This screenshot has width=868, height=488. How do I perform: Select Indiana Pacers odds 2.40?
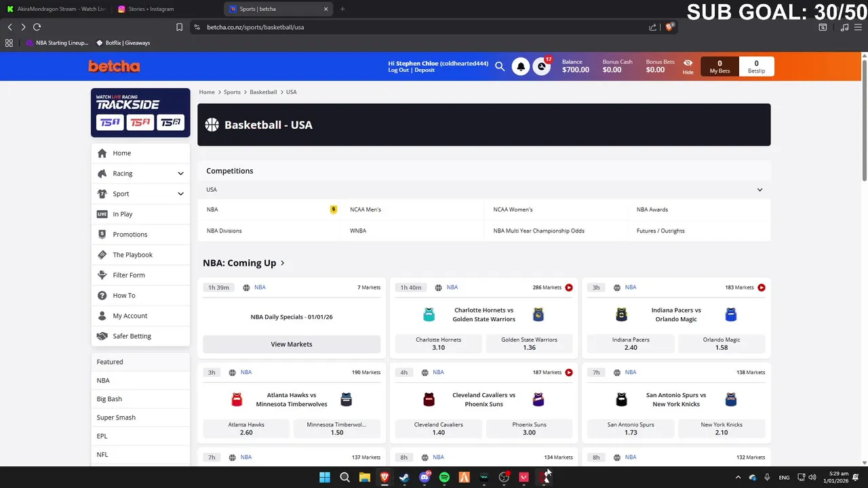pos(631,344)
